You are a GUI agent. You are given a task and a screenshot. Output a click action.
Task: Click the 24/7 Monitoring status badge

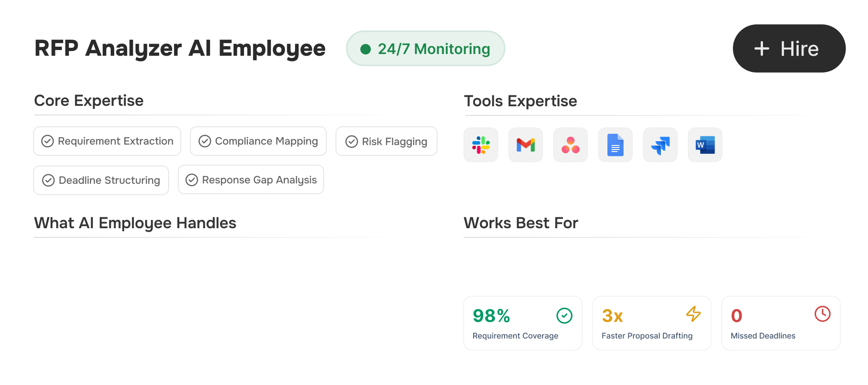point(425,49)
